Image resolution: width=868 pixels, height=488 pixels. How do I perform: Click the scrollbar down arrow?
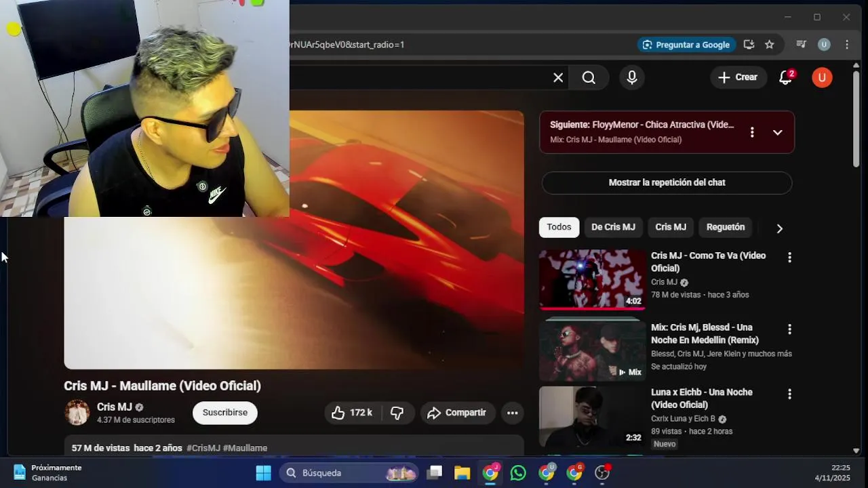(856, 451)
